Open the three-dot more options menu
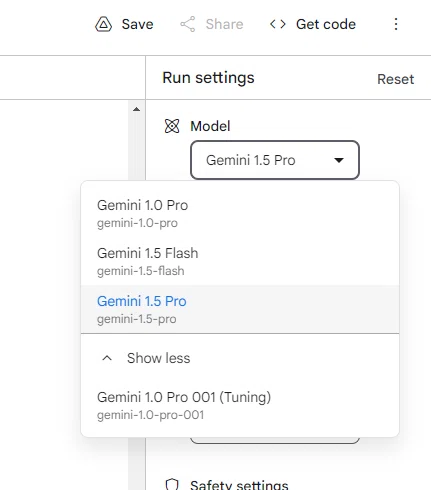The width and height of the screenshot is (431, 490). (x=396, y=24)
